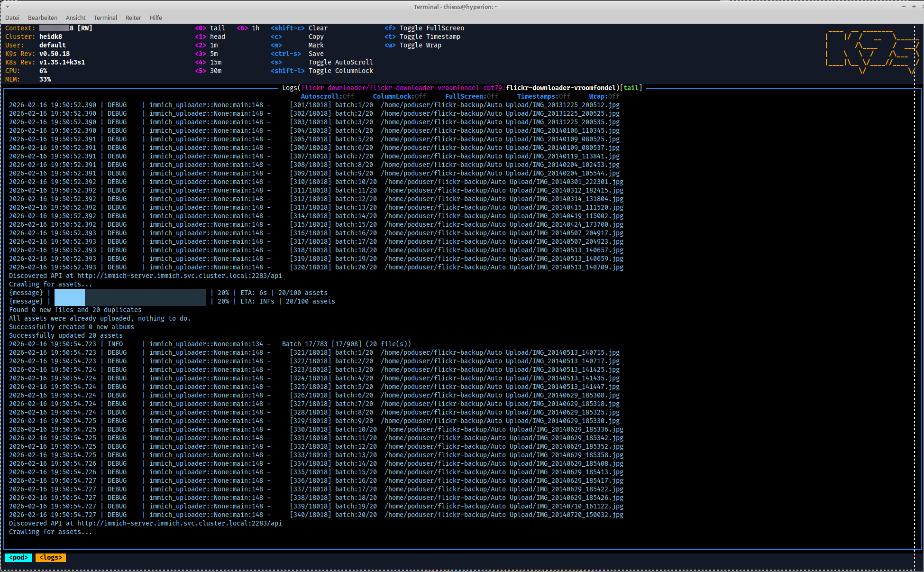Open the Ansicht menu

point(75,18)
